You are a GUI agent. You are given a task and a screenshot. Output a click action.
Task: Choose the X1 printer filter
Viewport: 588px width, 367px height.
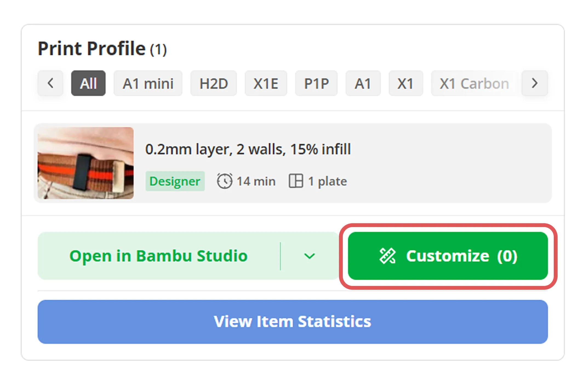click(x=406, y=83)
